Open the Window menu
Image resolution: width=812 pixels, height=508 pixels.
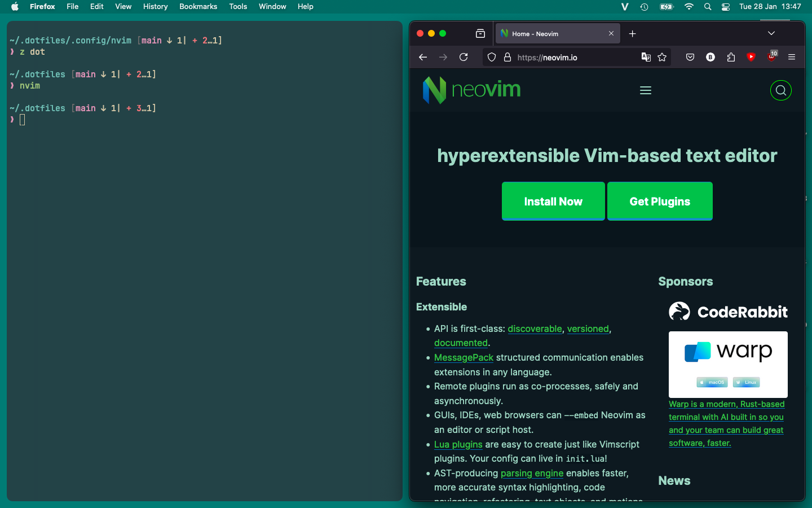coord(272,7)
